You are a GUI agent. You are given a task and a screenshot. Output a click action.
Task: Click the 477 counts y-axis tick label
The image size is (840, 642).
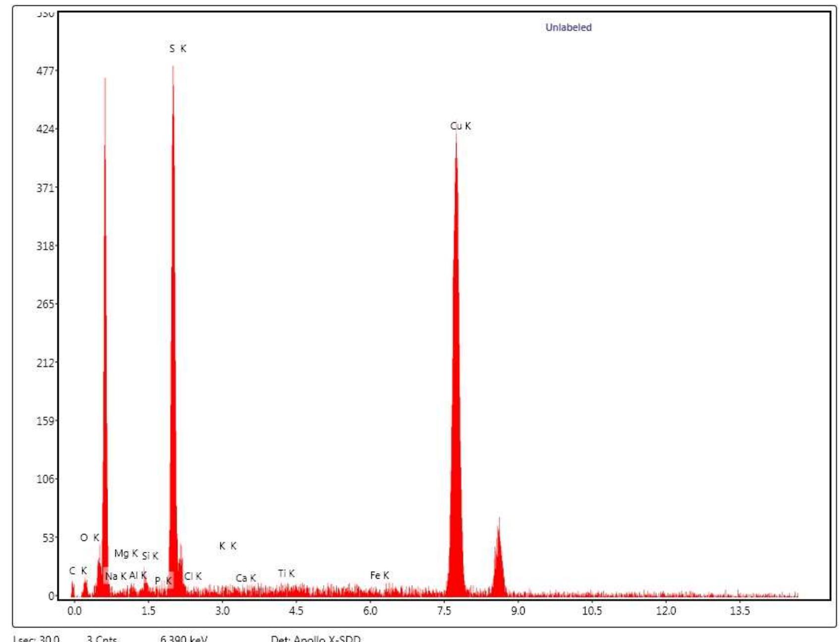coord(45,71)
